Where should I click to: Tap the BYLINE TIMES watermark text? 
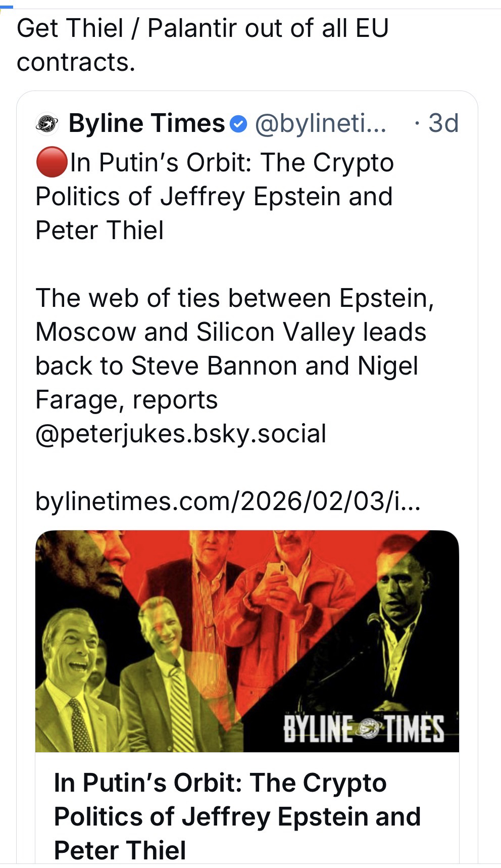tap(364, 728)
